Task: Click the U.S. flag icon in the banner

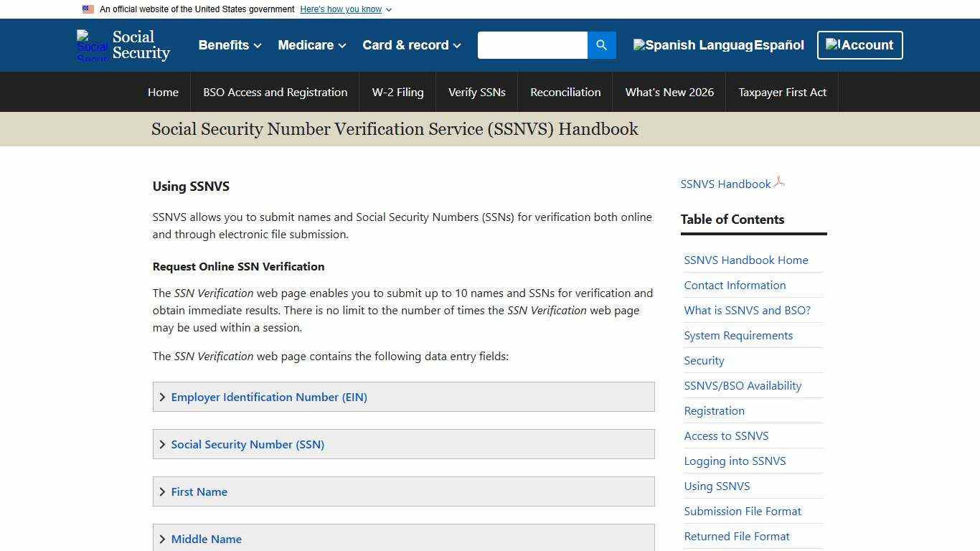Action: (x=88, y=9)
